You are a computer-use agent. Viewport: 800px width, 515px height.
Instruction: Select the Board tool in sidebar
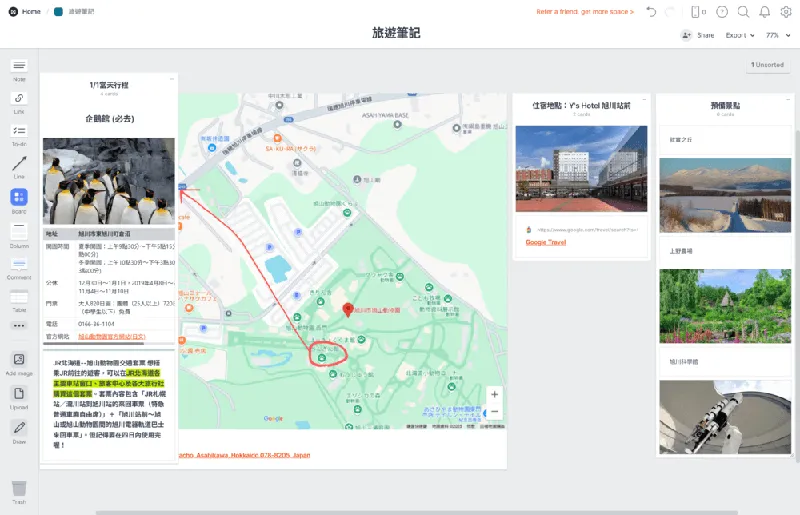19,197
